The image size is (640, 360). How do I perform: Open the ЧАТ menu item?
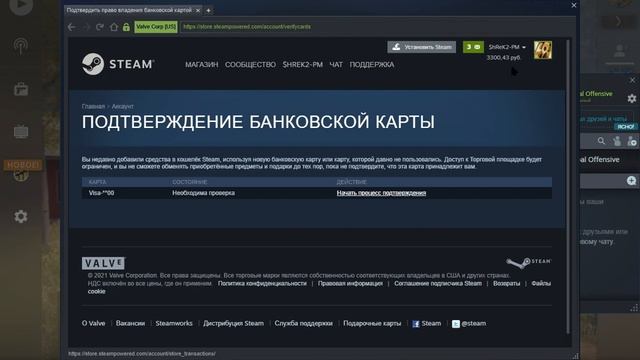[336, 64]
